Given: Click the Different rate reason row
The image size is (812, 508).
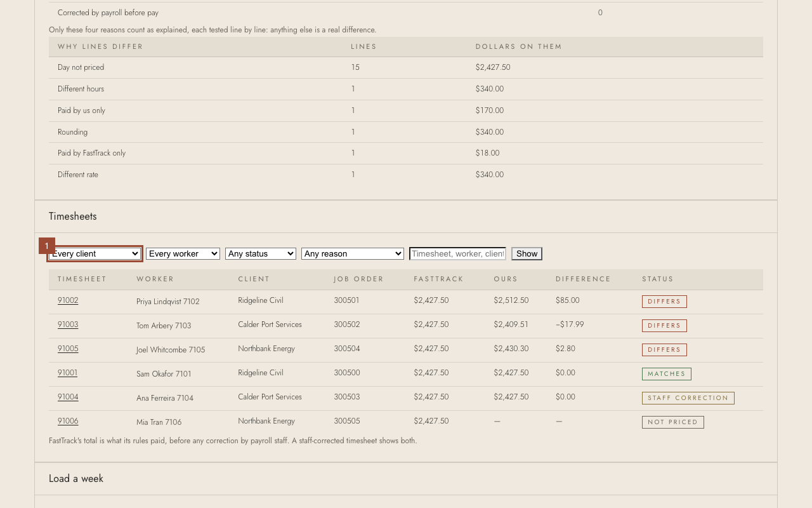Looking at the screenshot, I should click(x=406, y=175).
